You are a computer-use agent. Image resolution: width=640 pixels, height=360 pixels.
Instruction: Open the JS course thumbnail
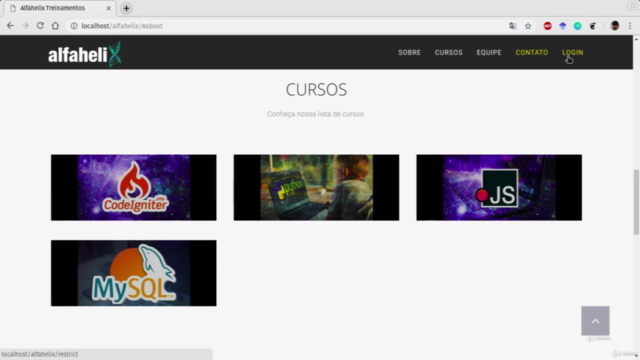point(499,187)
